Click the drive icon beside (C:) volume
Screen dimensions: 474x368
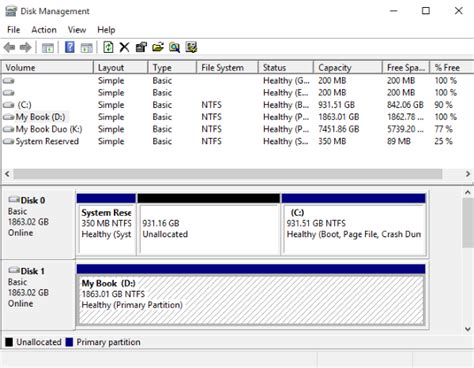point(9,105)
